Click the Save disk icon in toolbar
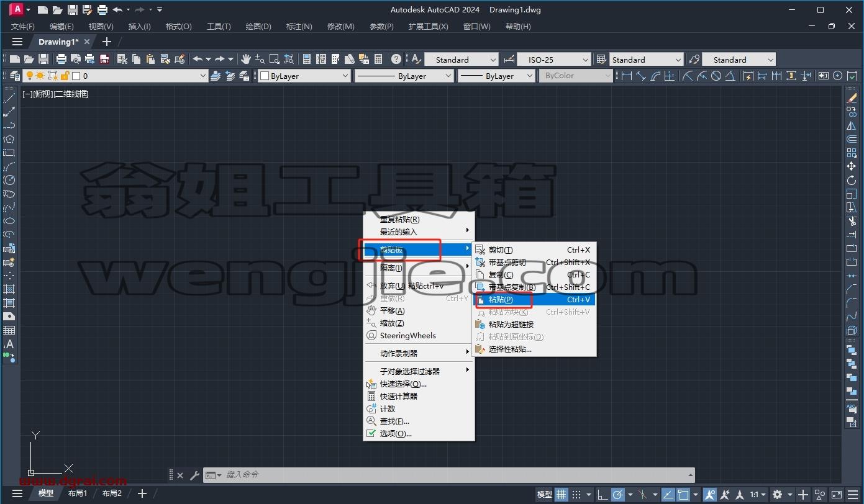Screen dimensions: 864x504 click(x=43, y=60)
